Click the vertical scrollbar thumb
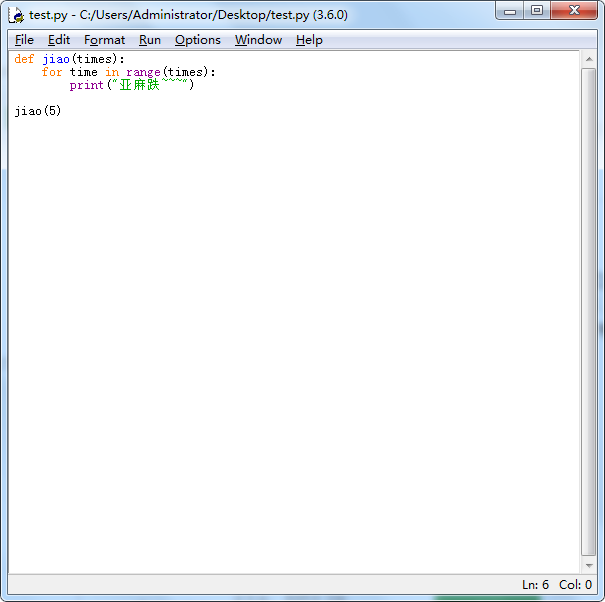The image size is (605, 602). coord(589,312)
